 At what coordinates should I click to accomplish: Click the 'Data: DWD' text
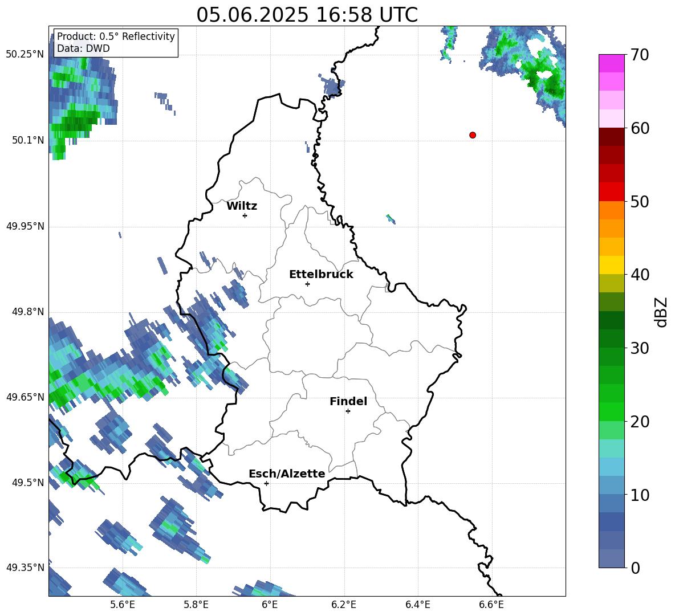(x=83, y=48)
